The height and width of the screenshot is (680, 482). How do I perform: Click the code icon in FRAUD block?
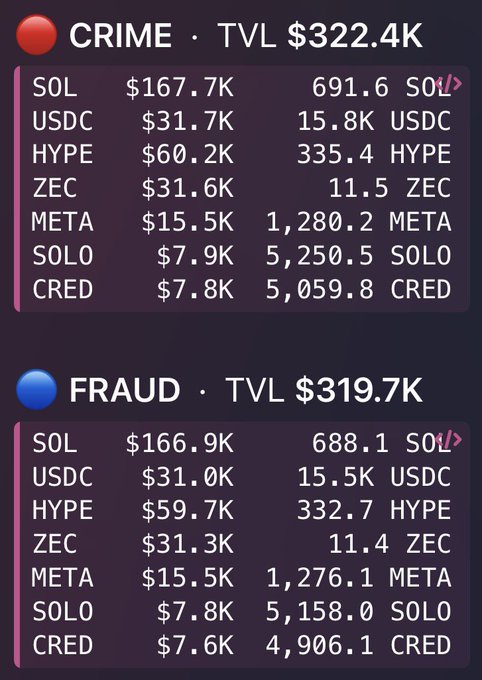coord(448,440)
